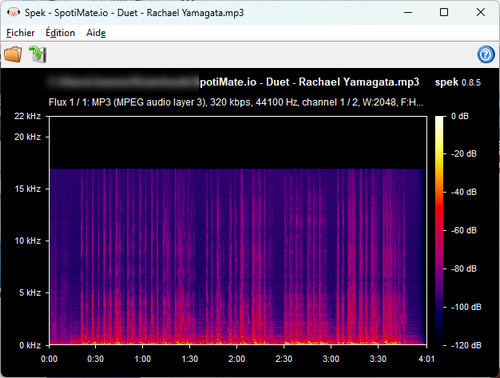Click the '4:01' end time label
The height and width of the screenshot is (378, 500).
pos(427,359)
